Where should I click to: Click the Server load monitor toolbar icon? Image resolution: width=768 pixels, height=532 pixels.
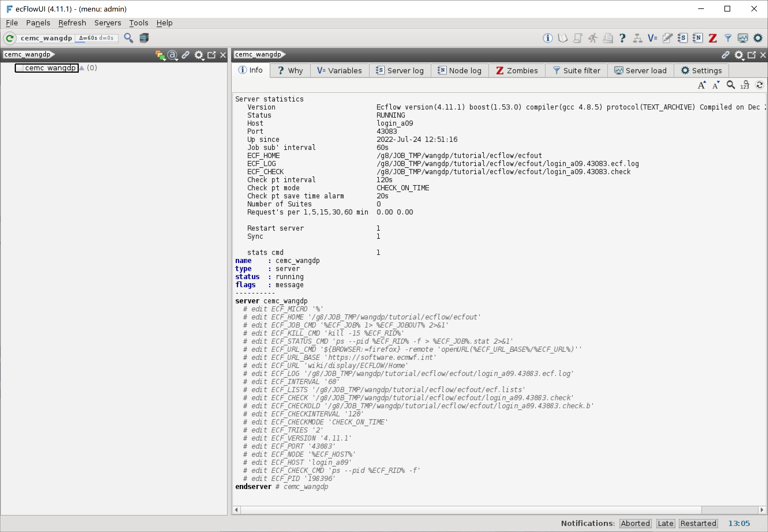[x=743, y=38]
